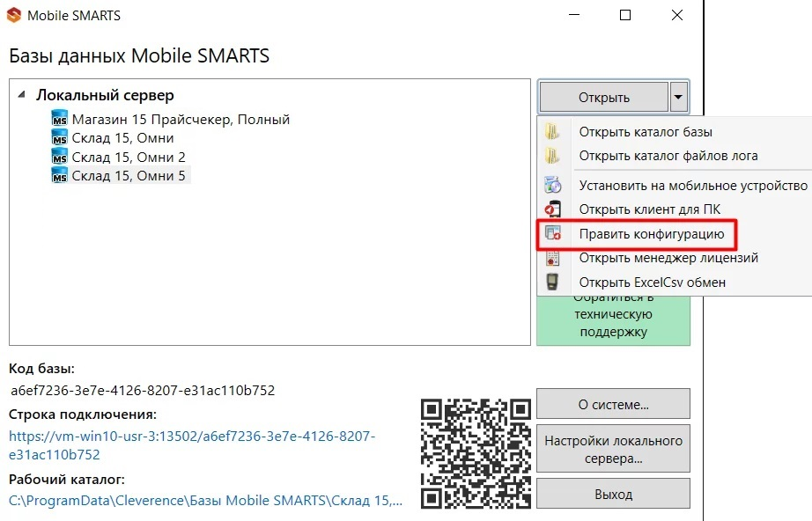Viewport: 812px width, 521px height.
Task: Click database icon beside Магазин 15 Прайсчекер
Action: click(x=60, y=119)
